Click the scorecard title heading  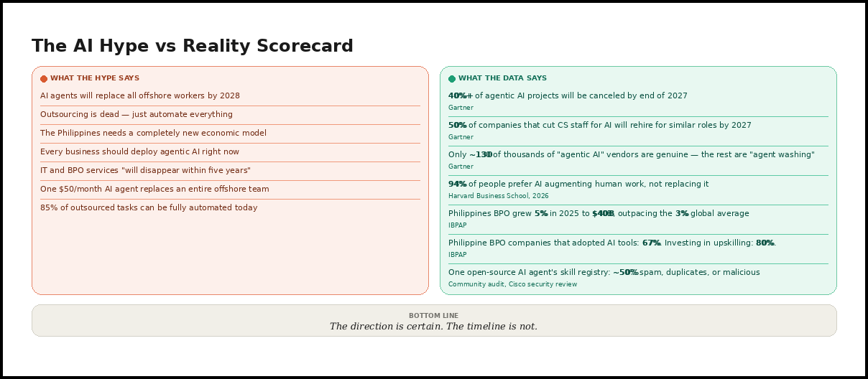pyautogui.click(x=193, y=47)
